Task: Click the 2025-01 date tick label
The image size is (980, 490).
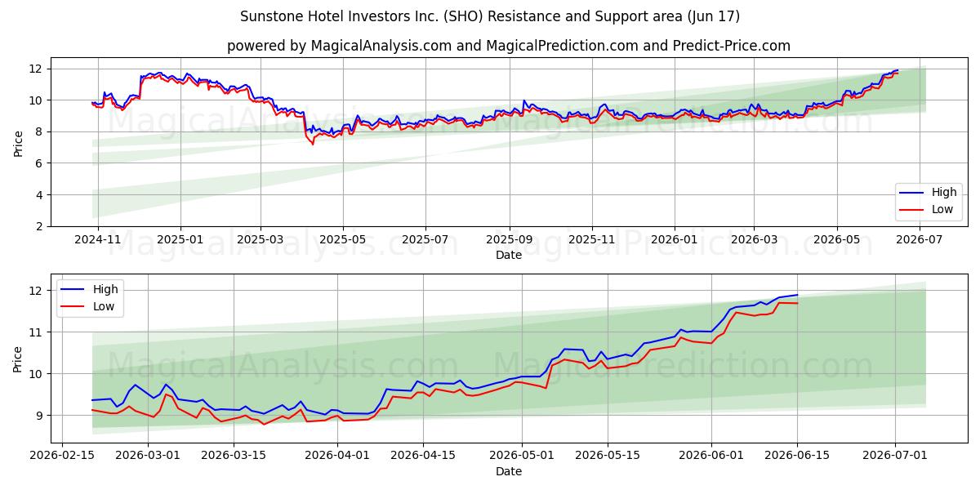Action: (180, 240)
